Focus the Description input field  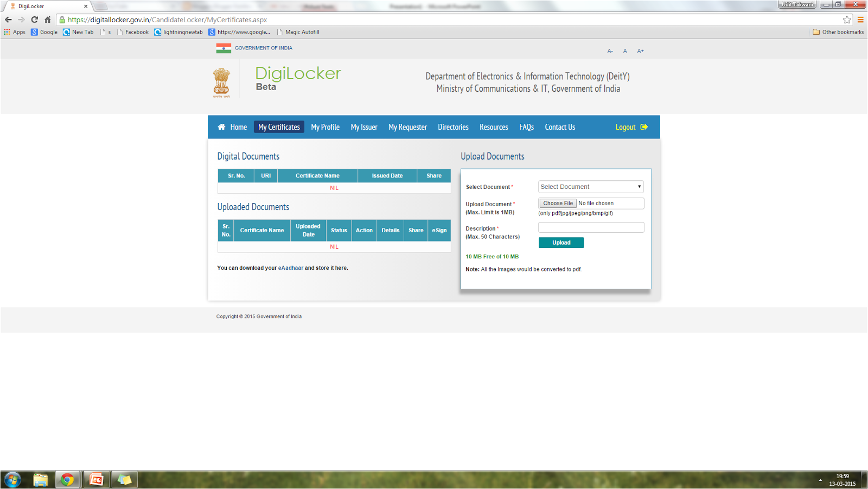[591, 227]
